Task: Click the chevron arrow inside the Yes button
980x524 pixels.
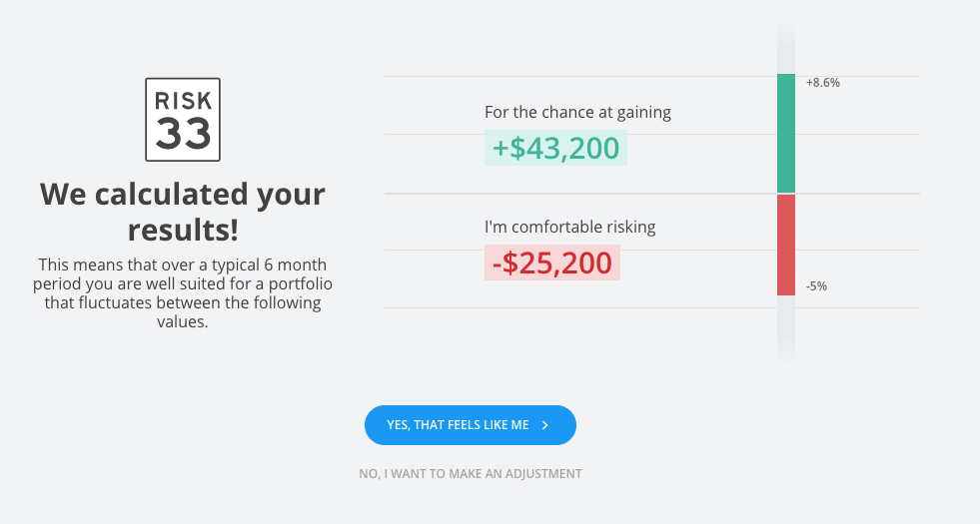Action: [x=545, y=425]
